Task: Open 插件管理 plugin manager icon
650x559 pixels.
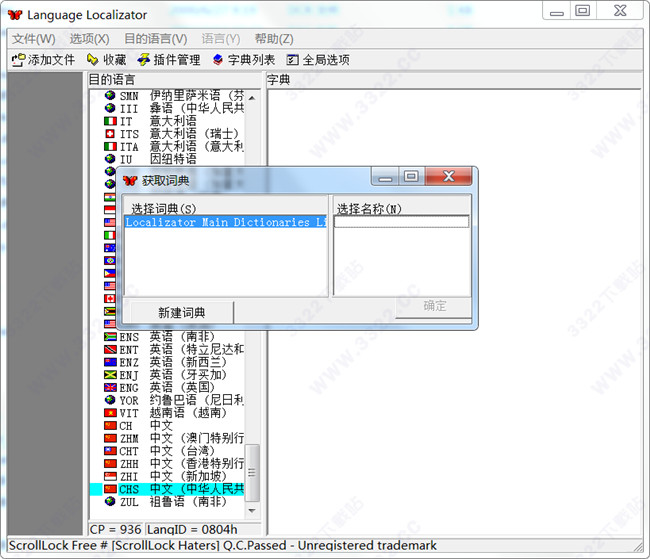Action: [x=143, y=60]
